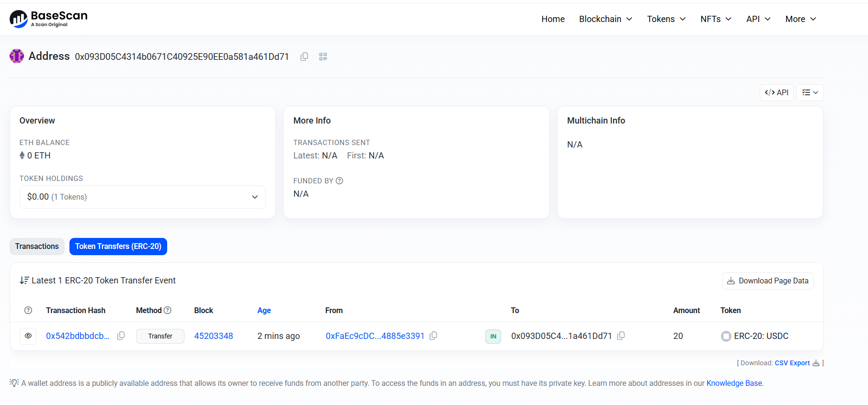Switch to the Transactions tab
This screenshot has height=405, width=868.
tap(37, 247)
